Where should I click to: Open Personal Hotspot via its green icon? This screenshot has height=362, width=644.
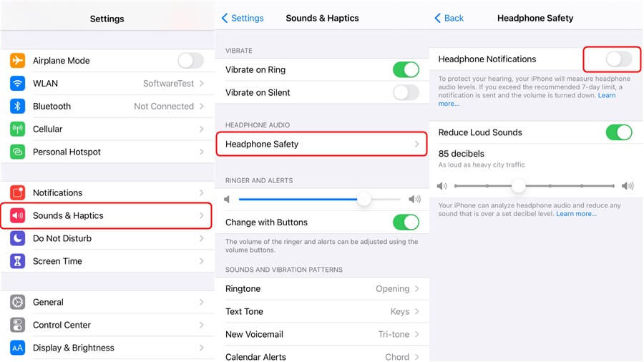(17, 152)
